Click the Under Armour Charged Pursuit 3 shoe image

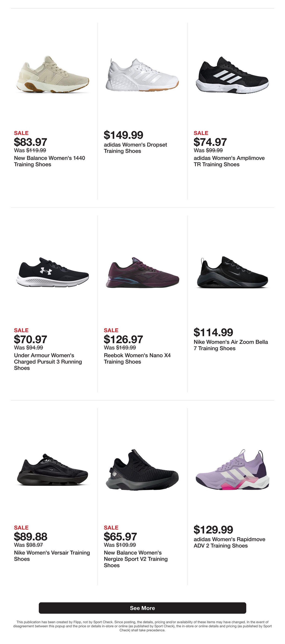53,272
